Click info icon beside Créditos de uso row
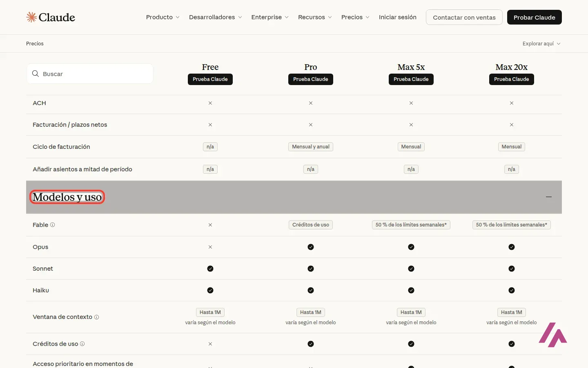Viewport: 588px width, 368px height. pyautogui.click(x=82, y=344)
